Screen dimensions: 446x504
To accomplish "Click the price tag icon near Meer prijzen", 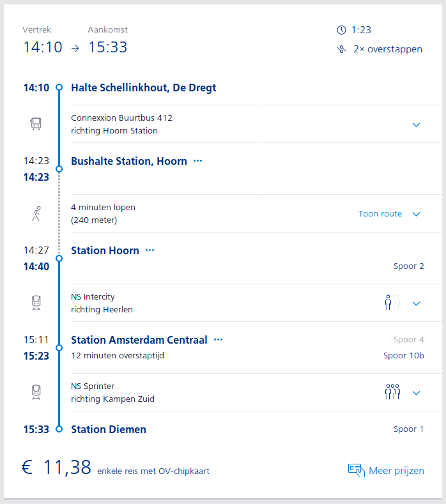I will 356,470.
